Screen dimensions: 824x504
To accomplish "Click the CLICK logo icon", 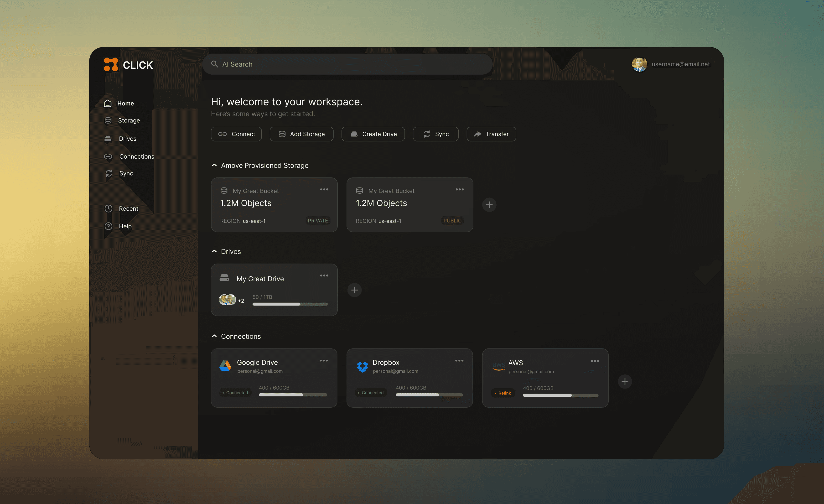I will (x=111, y=65).
